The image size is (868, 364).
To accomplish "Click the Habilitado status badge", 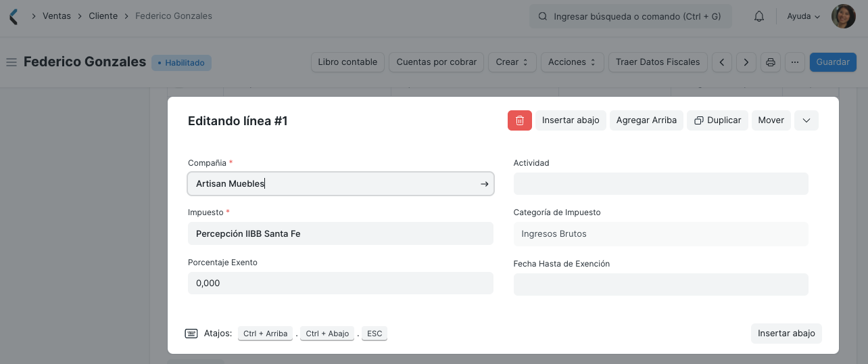I will point(181,62).
